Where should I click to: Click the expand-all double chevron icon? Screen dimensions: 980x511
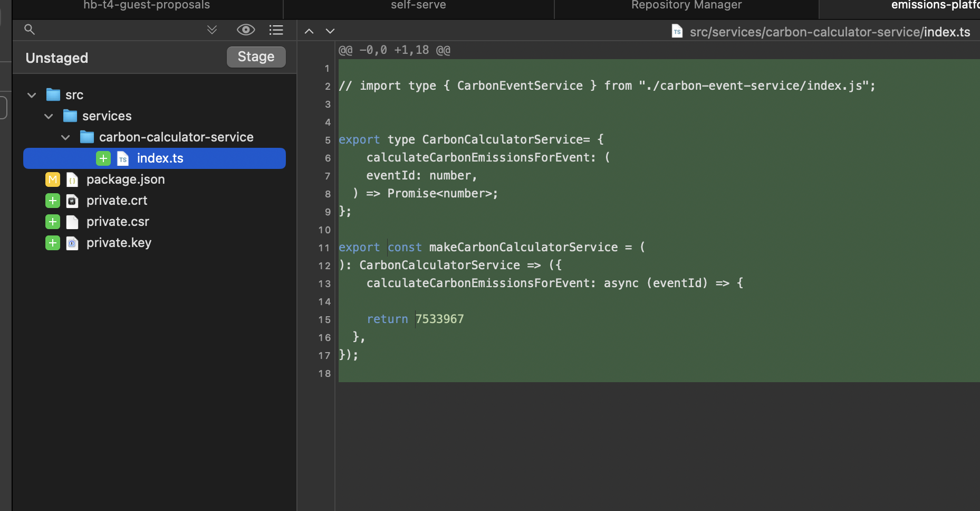click(x=212, y=30)
